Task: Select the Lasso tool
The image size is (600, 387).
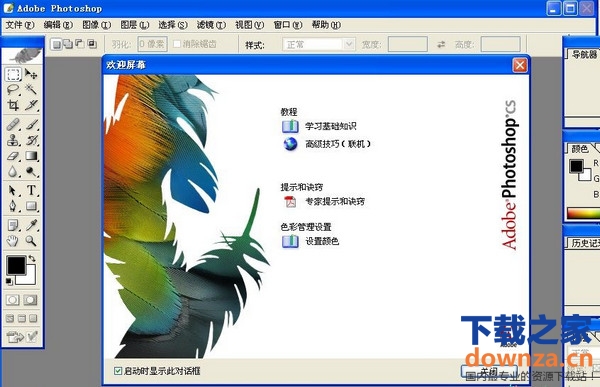Action: [13, 90]
